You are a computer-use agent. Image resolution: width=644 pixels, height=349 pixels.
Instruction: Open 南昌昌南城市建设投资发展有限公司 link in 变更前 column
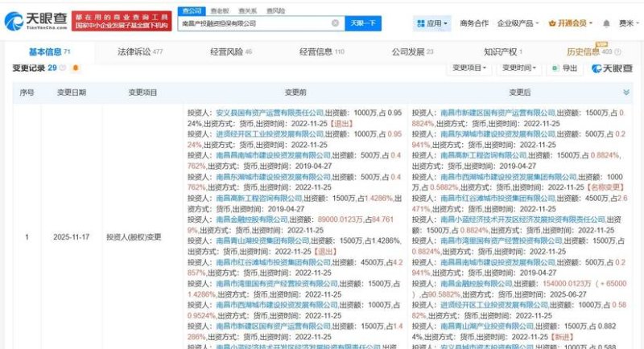tap(274, 155)
